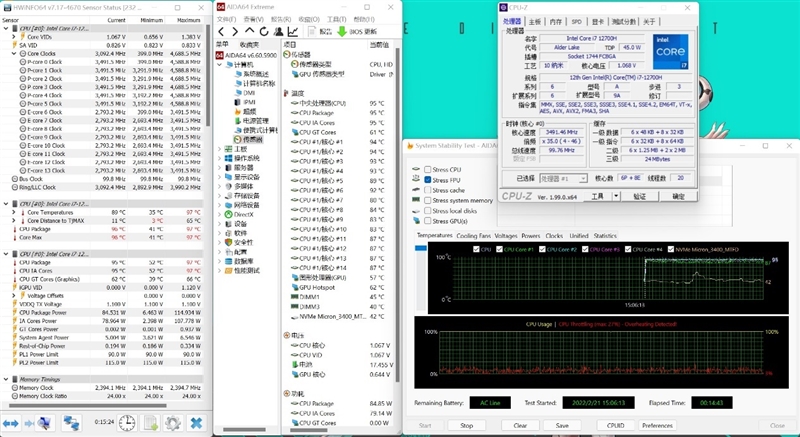
Task: Enable the Stress system memory checkbox
Action: (x=428, y=200)
